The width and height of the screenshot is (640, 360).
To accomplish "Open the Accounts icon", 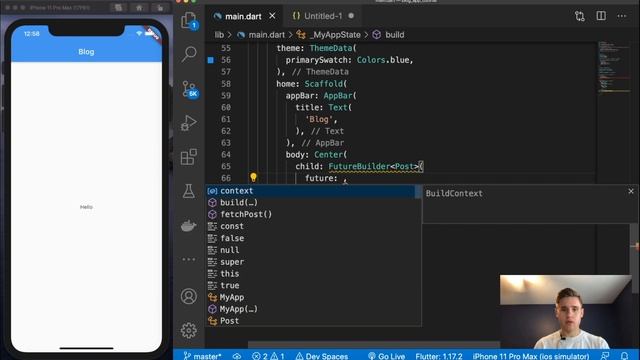I will click(x=189, y=296).
